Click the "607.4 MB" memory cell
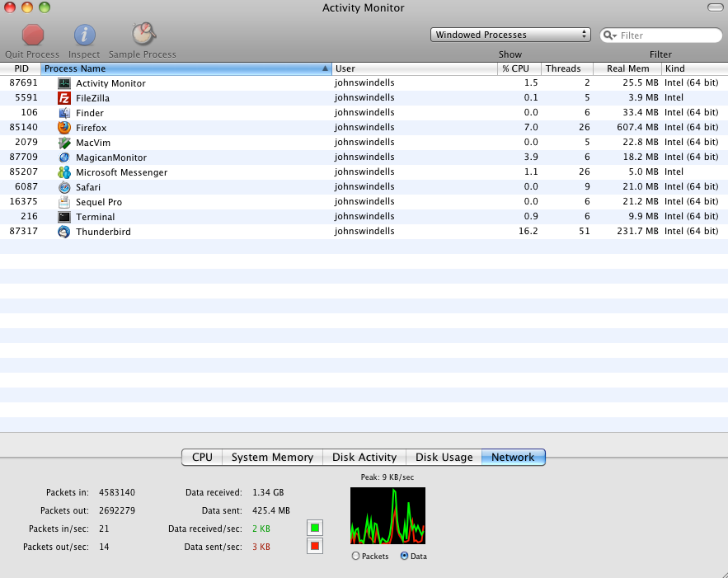This screenshot has width=728, height=578. (x=637, y=127)
